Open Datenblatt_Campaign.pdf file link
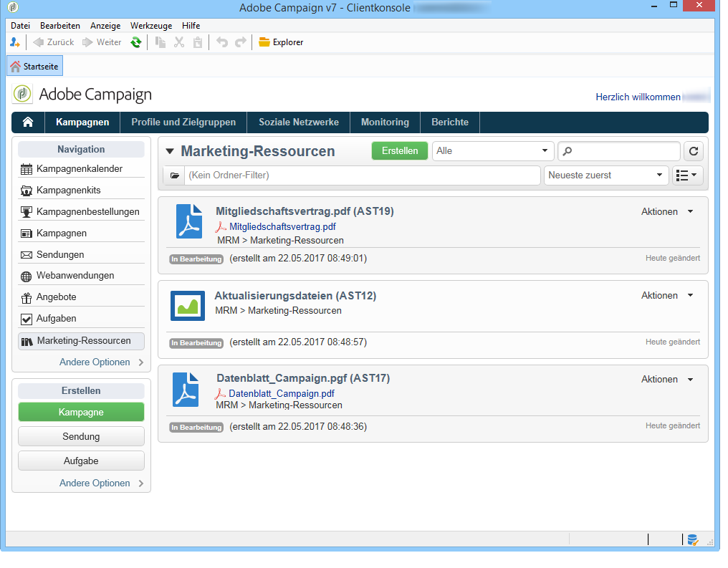 [282, 393]
